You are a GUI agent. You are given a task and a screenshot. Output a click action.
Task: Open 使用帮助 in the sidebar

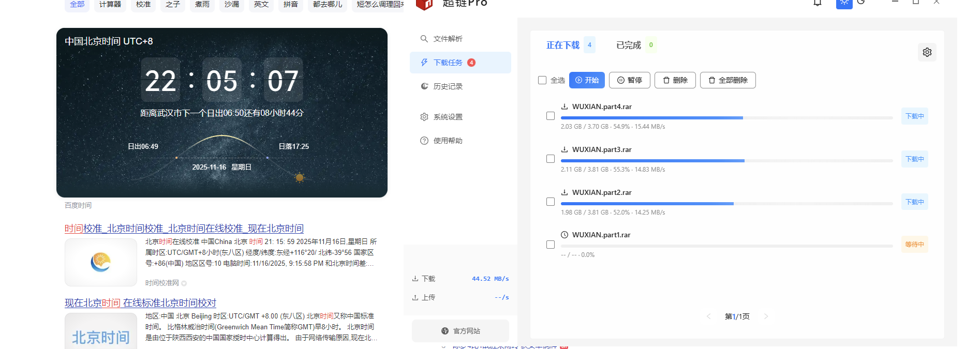(447, 141)
